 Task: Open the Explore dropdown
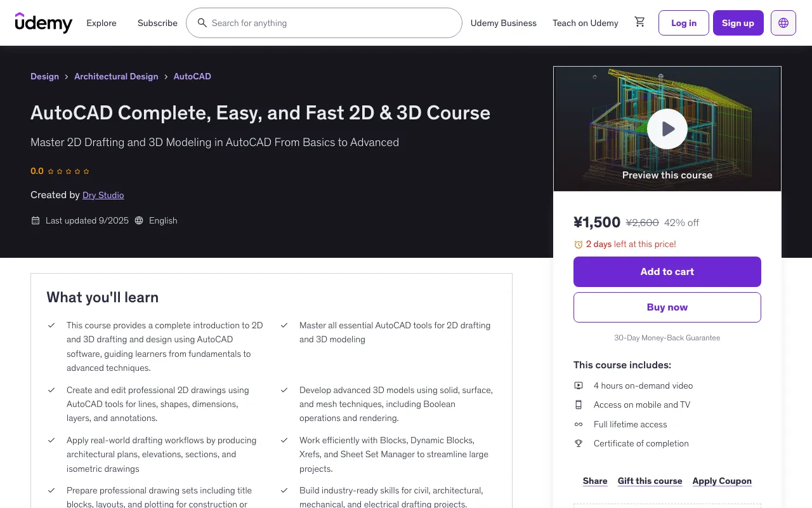101,23
